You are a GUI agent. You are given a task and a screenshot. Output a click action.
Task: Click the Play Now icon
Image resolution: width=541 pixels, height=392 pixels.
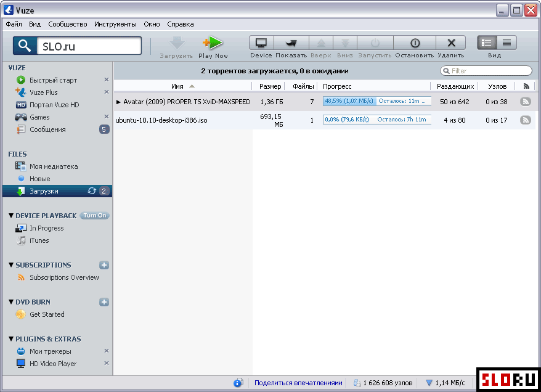tap(213, 43)
